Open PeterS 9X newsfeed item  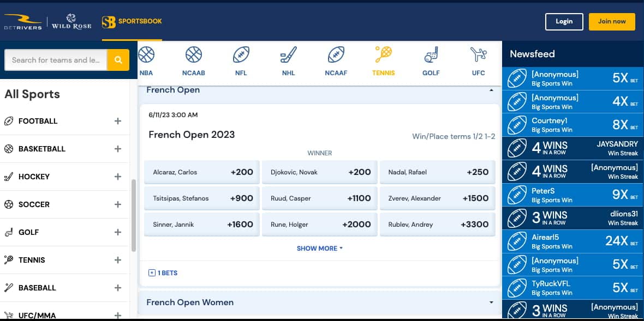(573, 195)
